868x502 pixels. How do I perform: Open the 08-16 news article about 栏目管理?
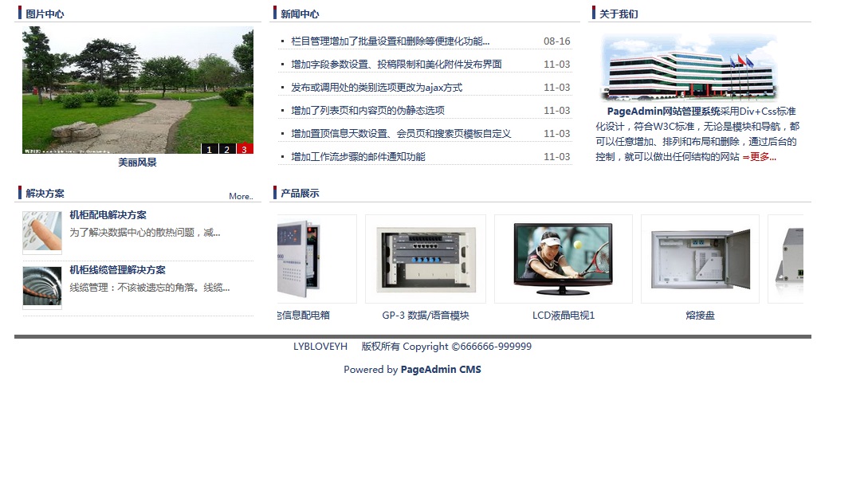pos(390,41)
